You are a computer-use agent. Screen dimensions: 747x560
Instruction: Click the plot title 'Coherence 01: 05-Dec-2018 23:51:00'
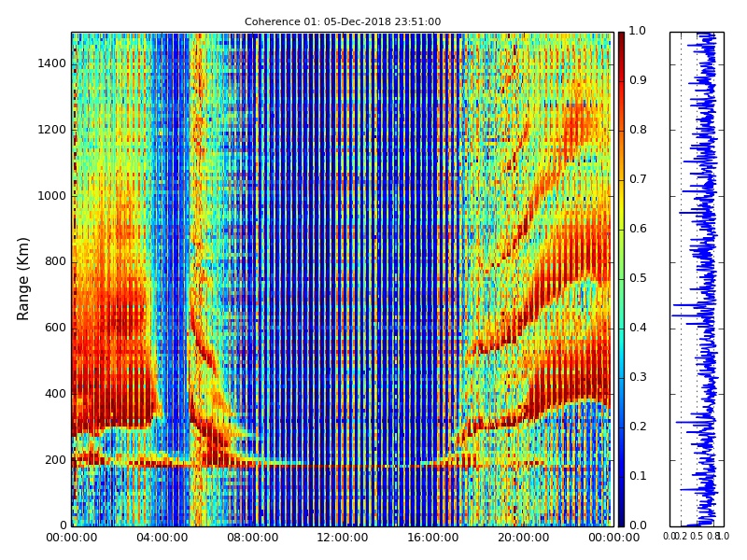coord(343,21)
